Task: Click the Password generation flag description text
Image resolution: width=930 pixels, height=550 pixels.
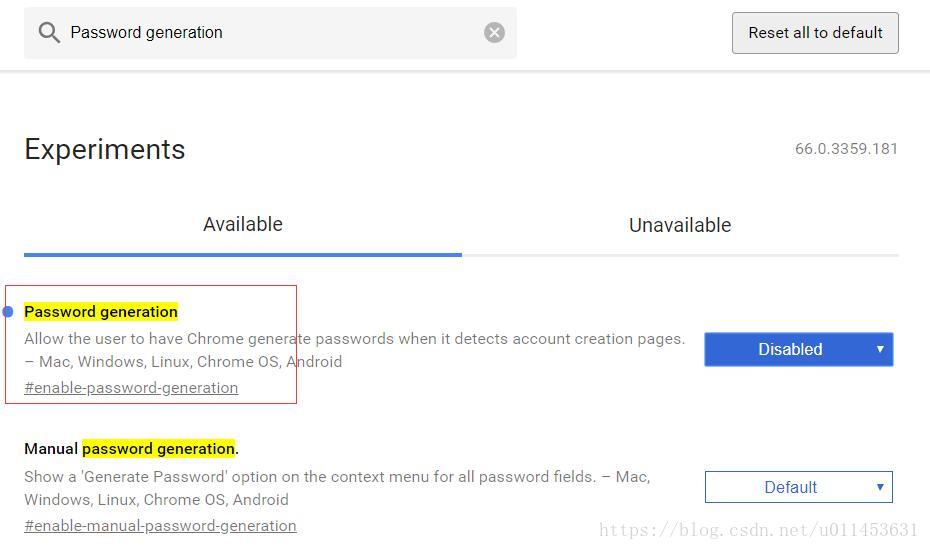Action: [x=355, y=350]
